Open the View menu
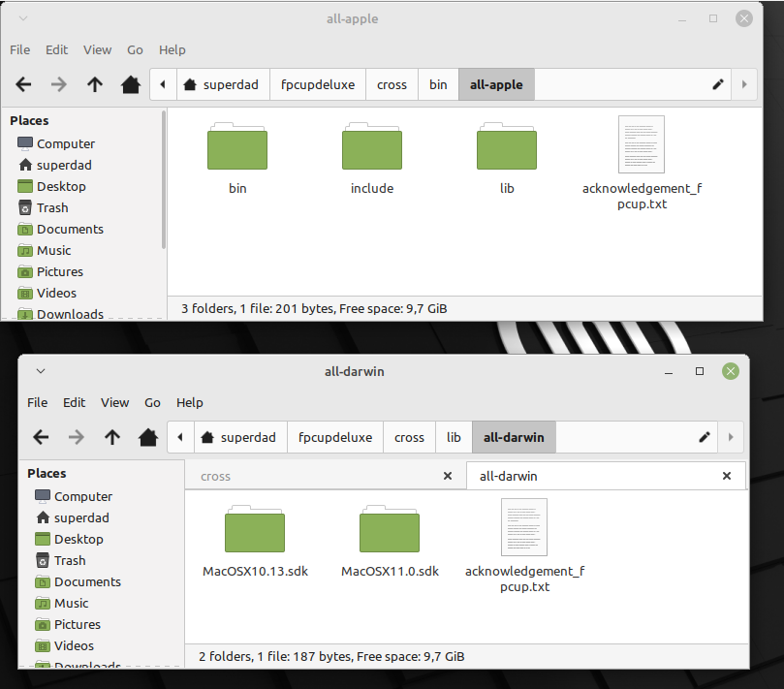The width and height of the screenshot is (784, 689). coord(96,49)
